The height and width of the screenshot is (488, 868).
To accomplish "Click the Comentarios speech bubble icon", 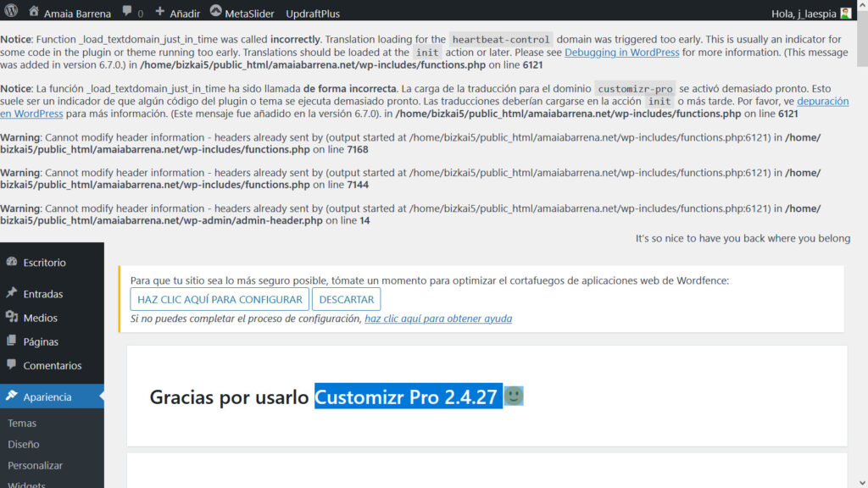I will [x=12, y=364].
